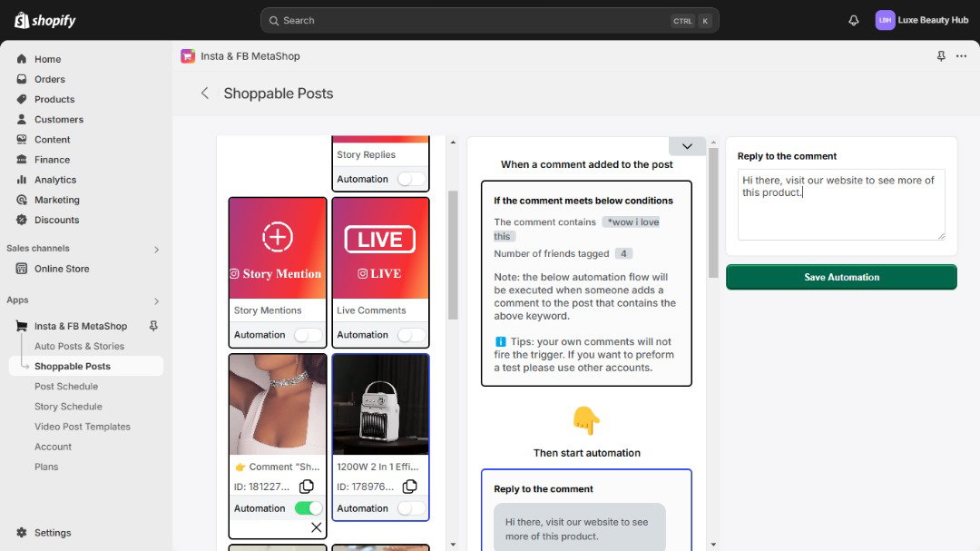The height and width of the screenshot is (551, 980).
Task: Enable automation on 1200W 2 In 1 post
Action: pyautogui.click(x=411, y=508)
